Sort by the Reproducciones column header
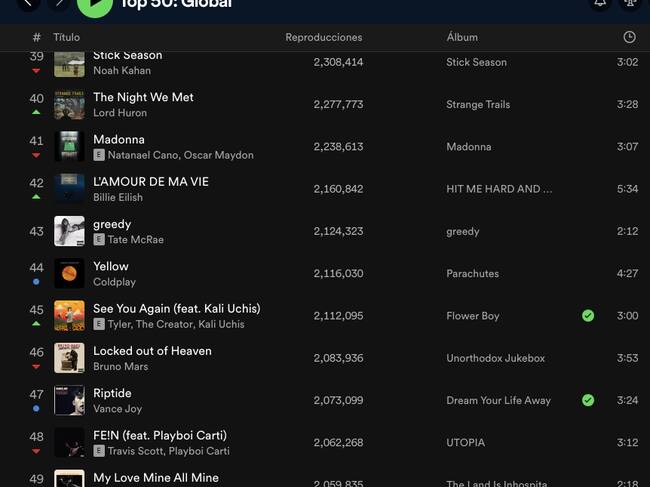 pyautogui.click(x=323, y=37)
